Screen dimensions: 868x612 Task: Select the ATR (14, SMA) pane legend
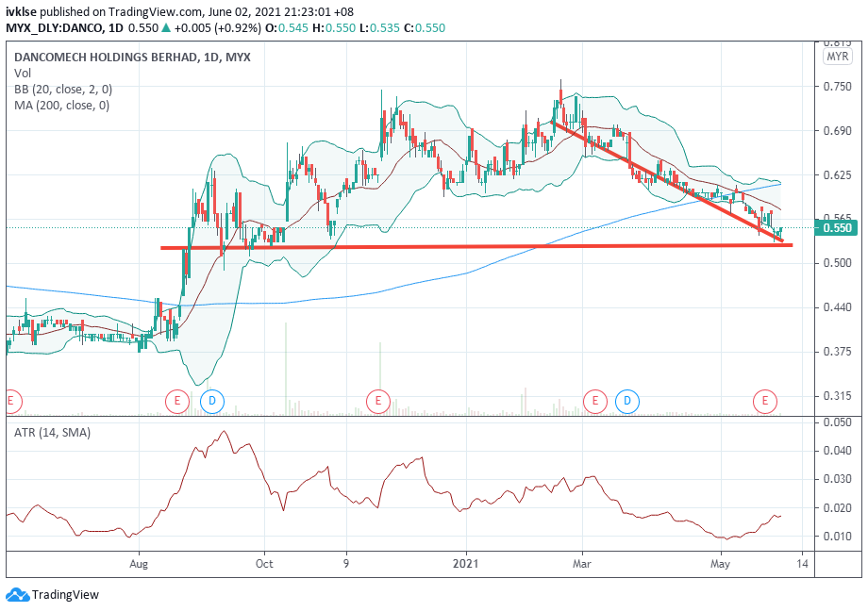coord(52,433)
